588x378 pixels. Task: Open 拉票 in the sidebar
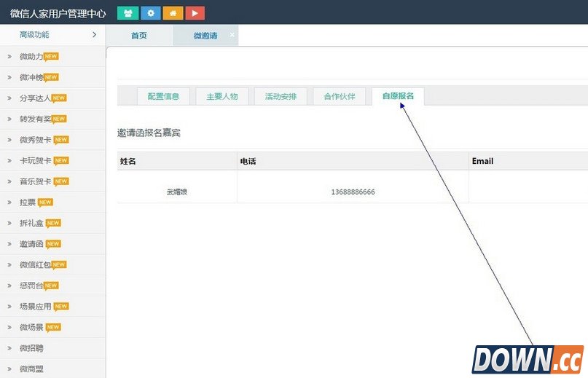[x=28, y=202]
